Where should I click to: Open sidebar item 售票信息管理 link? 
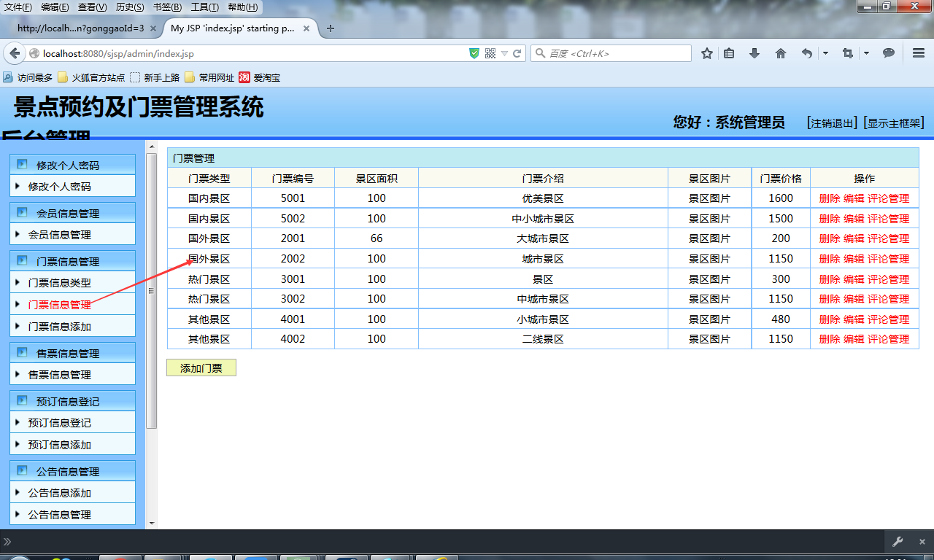(x=60, y=375)
